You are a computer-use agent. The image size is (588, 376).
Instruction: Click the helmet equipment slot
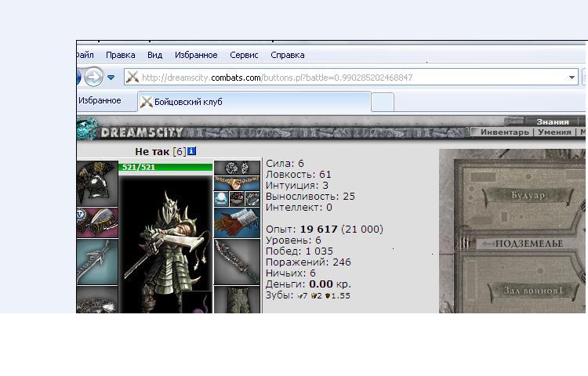97,183
